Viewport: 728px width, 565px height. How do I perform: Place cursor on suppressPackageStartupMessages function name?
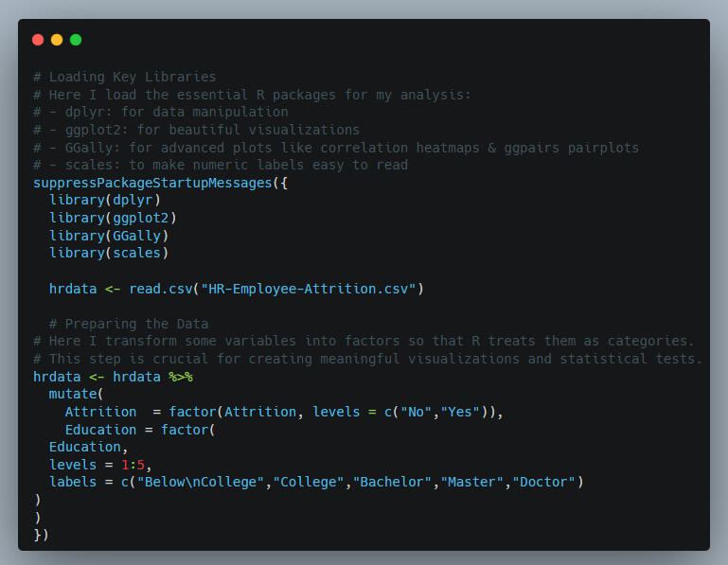(x=152, y=183)
